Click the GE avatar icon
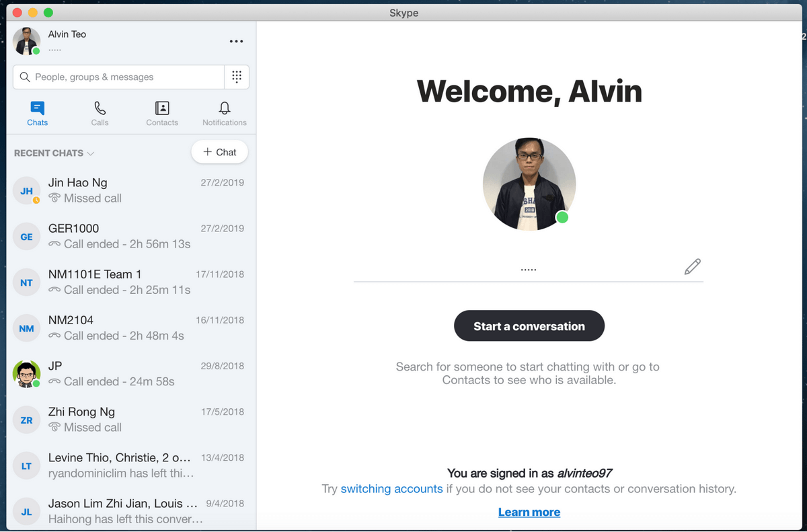 (26, 237)
